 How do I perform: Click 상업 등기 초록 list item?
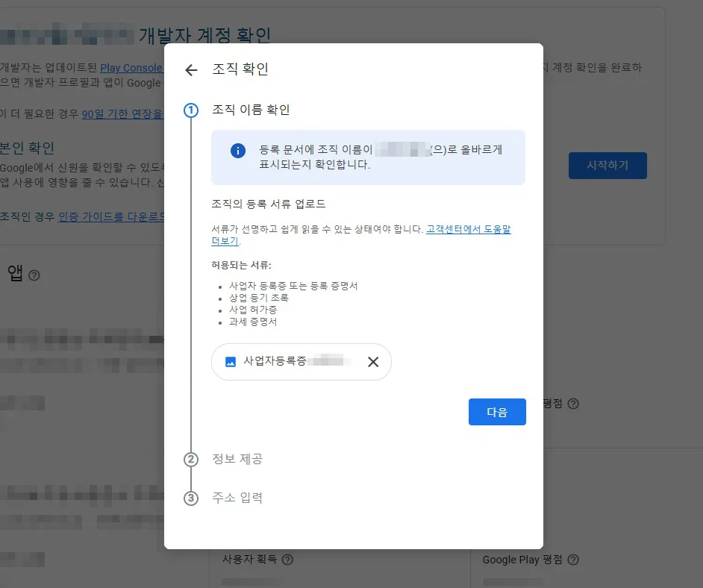(x=259, y=298)
